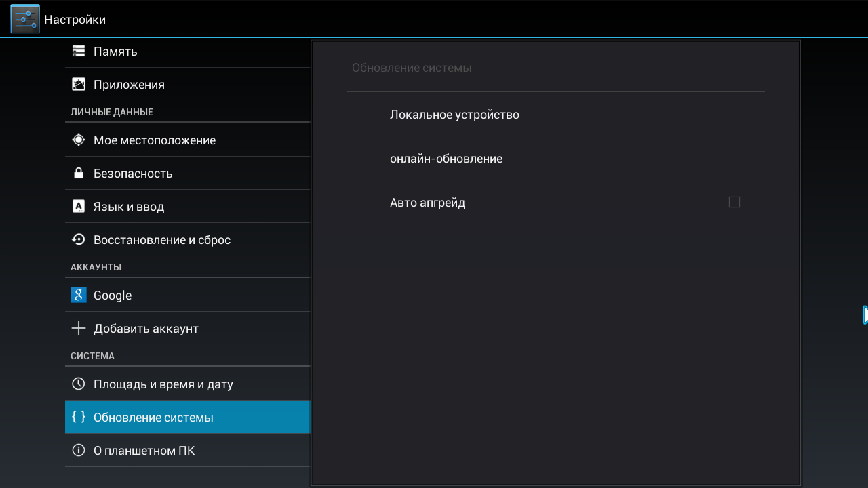Enable the Авто апгрейд checkbox
Screen dimensions: 868x488
[x=734, y=202]
